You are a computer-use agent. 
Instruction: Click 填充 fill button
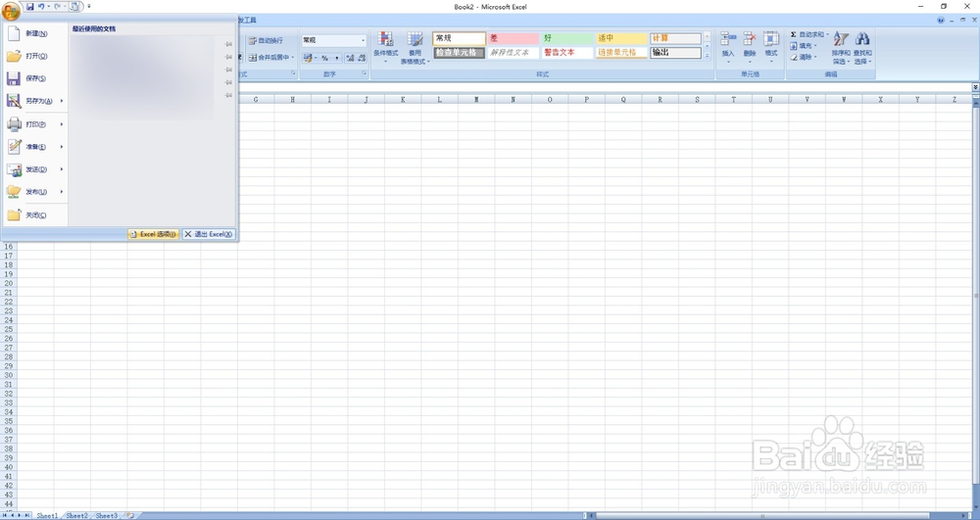804,46
